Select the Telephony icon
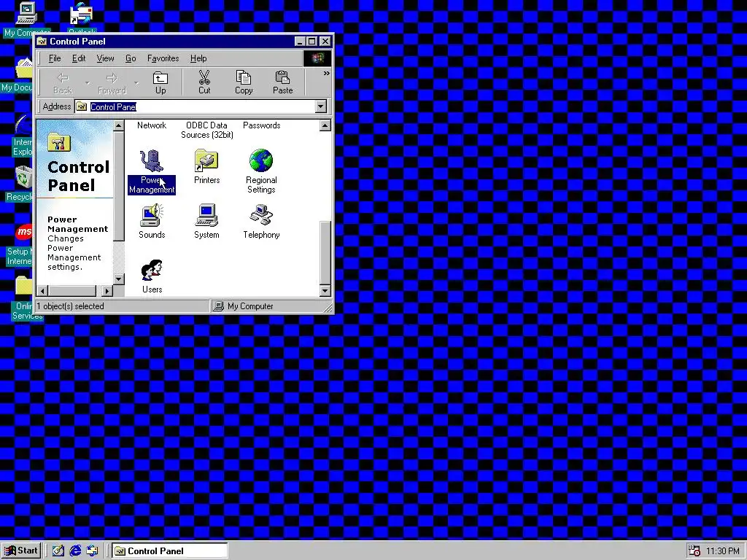Screen dimensions: 747x560 tap(261, 215)
